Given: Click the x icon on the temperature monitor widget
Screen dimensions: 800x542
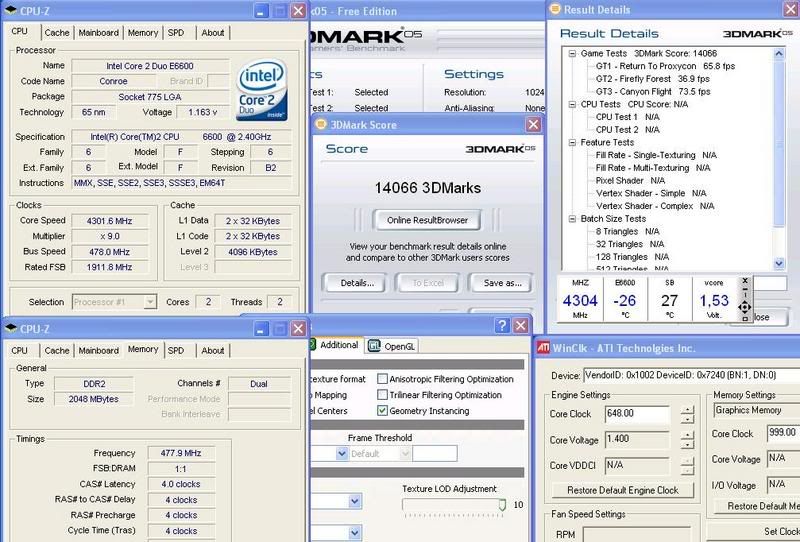Looking at the screenshot, I should (744, 281).
